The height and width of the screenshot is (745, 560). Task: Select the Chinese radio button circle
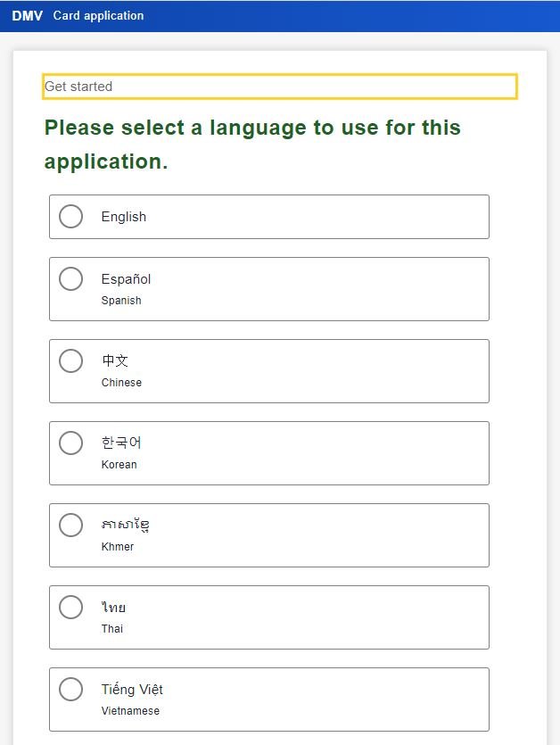click(x=71, y=361)
